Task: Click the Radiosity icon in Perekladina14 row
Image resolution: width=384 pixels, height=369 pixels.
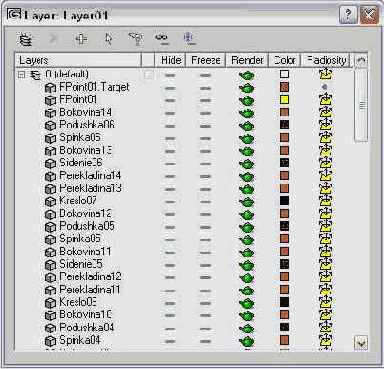Action: click(326, 176)
